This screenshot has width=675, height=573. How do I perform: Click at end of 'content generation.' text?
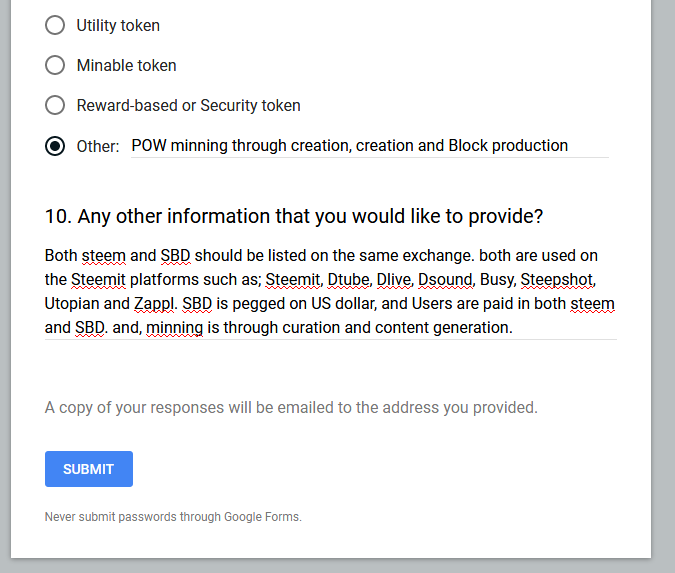click(x=512, y=328)
